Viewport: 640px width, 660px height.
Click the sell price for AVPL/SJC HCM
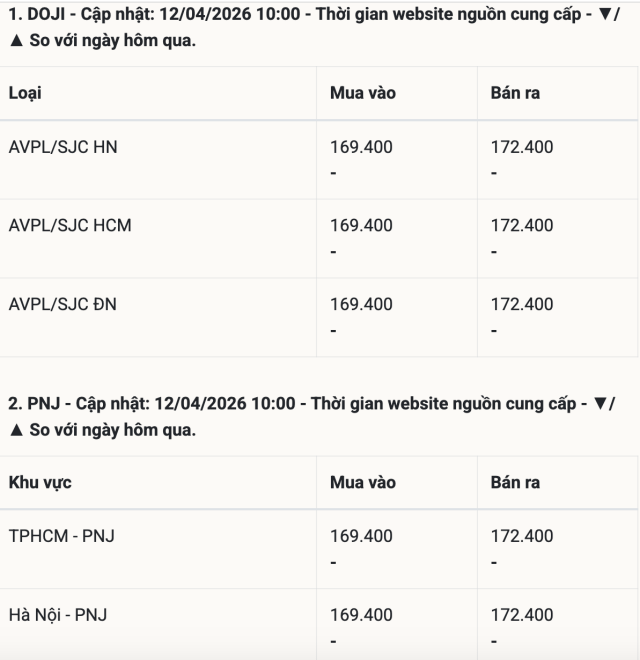coord(521,225)
